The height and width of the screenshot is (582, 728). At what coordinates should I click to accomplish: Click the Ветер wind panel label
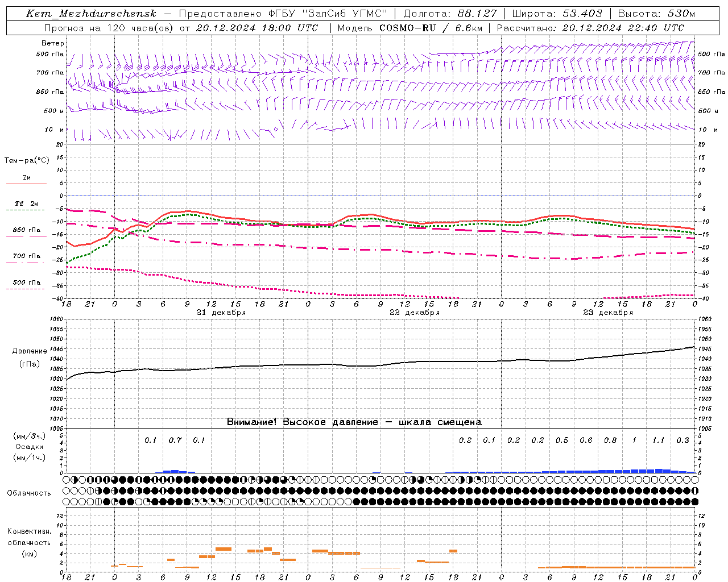pos(53,43)
